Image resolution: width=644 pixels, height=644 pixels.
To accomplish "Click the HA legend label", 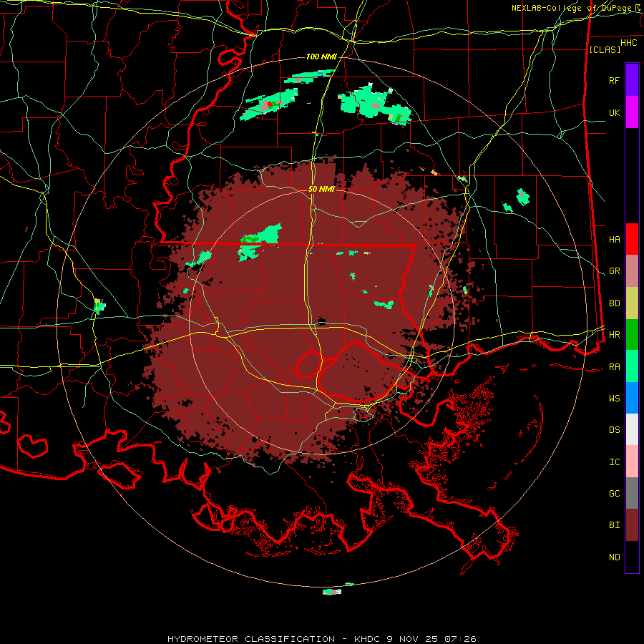I will coord(614,239).
